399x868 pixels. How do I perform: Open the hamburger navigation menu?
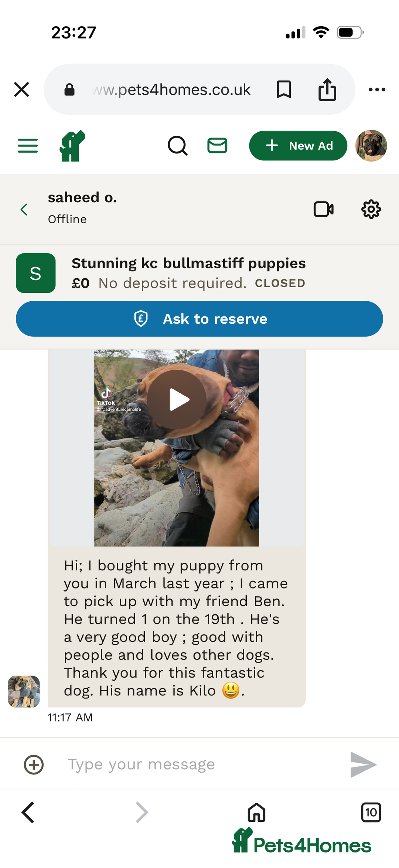coord(27,146)
